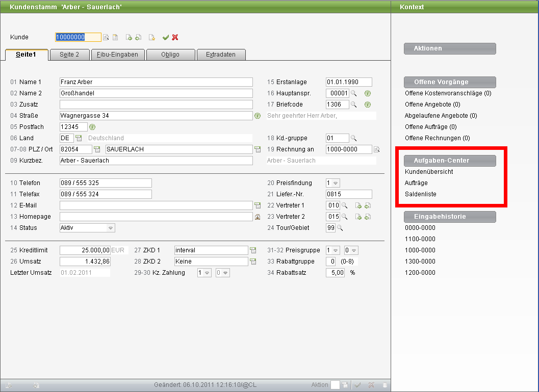Viewport: 539px width, 392px height.
Task: Click the magnifier next to Briefcode
Action: coord(353,104)
